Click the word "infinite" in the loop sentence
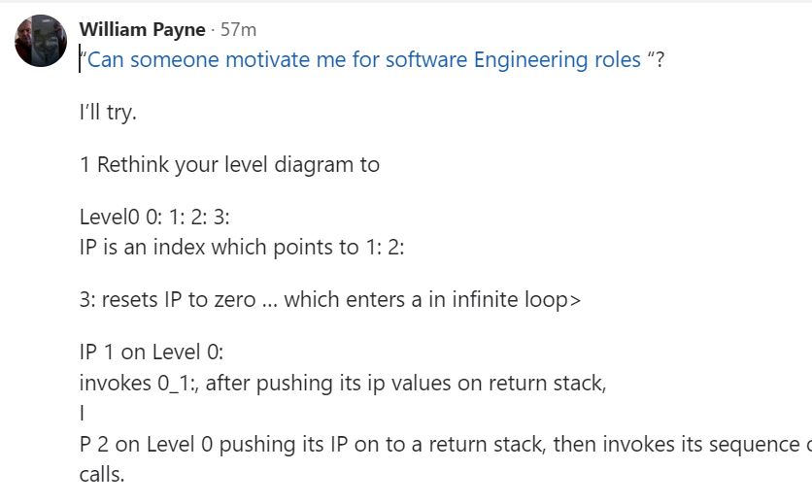812x504 pixels. 484,299
